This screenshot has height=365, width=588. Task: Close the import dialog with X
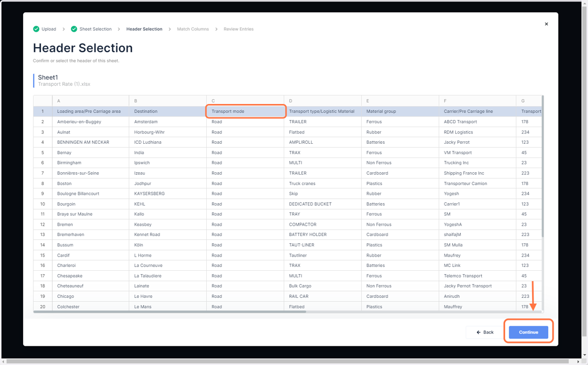(x=546, y=24)
